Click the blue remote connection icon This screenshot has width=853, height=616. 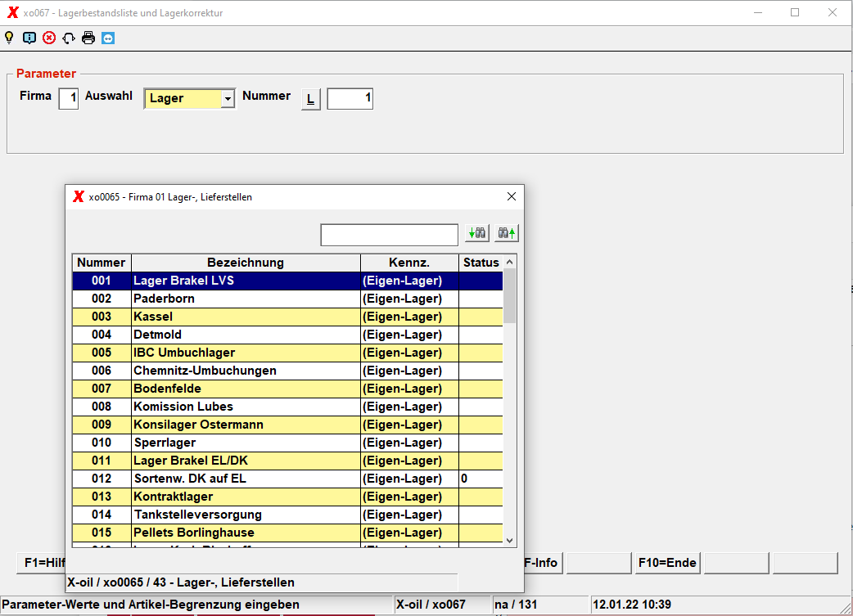[108, 38]
